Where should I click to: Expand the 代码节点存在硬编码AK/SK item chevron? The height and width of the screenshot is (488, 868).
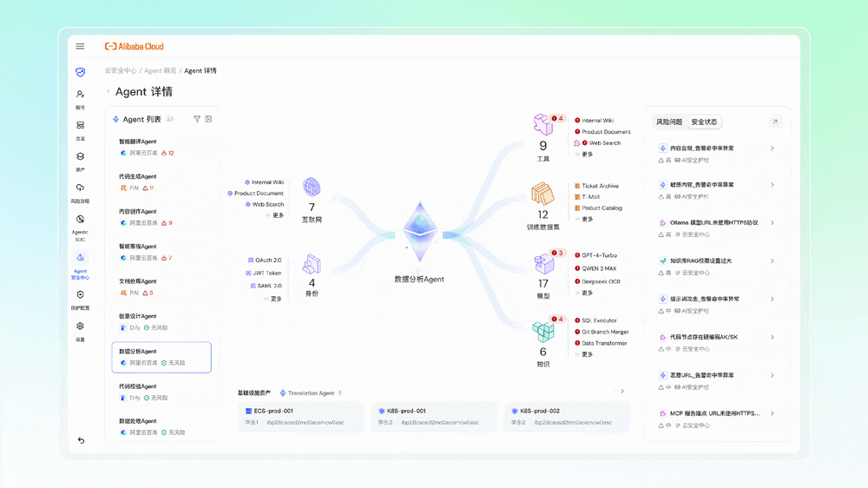tap(773, 337)
